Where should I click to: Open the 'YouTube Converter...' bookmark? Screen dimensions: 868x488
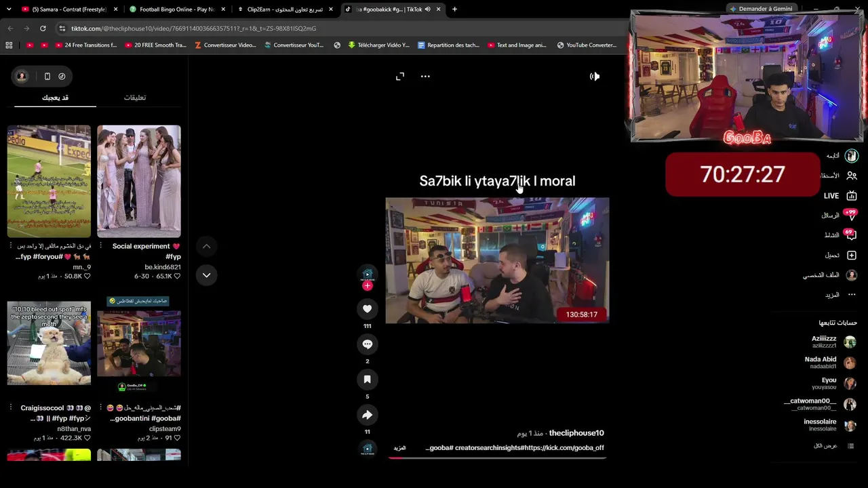coord(587,45)
